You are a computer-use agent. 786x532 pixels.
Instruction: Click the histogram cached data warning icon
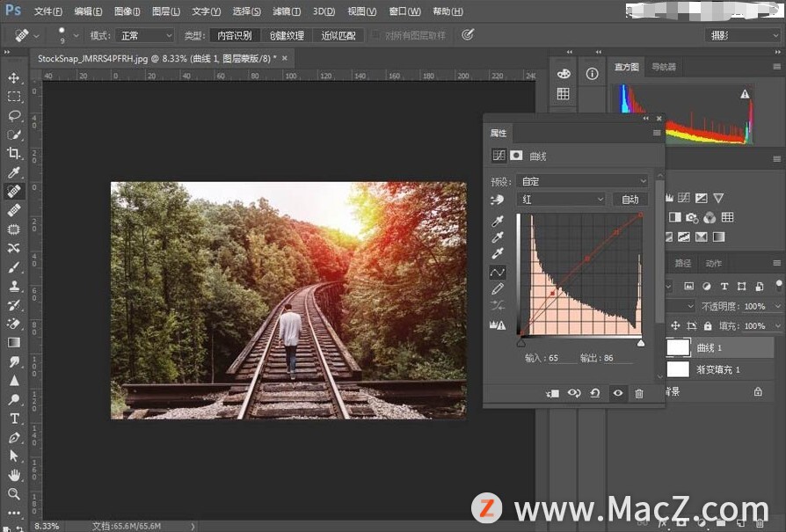tap(745, 94)
